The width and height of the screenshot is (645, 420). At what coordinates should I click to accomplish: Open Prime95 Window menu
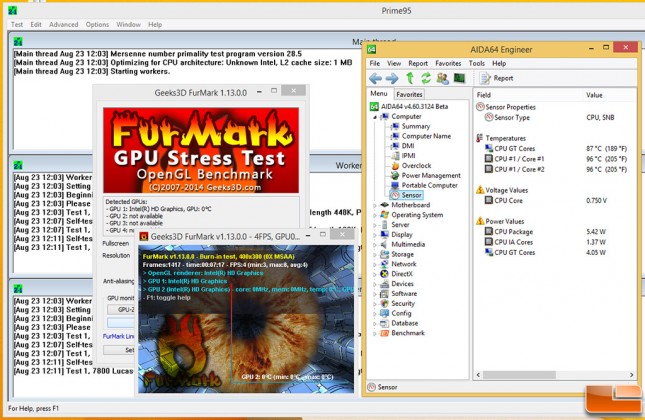(128, 25)
